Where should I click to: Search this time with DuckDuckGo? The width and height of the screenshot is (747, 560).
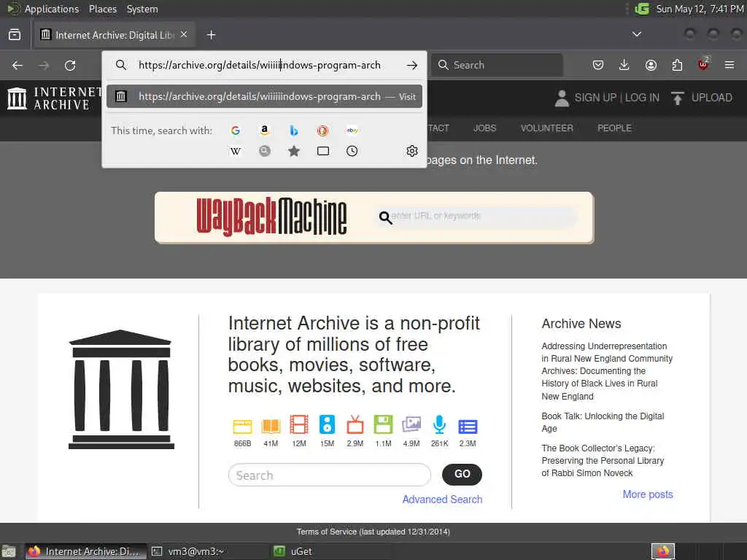click(323, 131)
